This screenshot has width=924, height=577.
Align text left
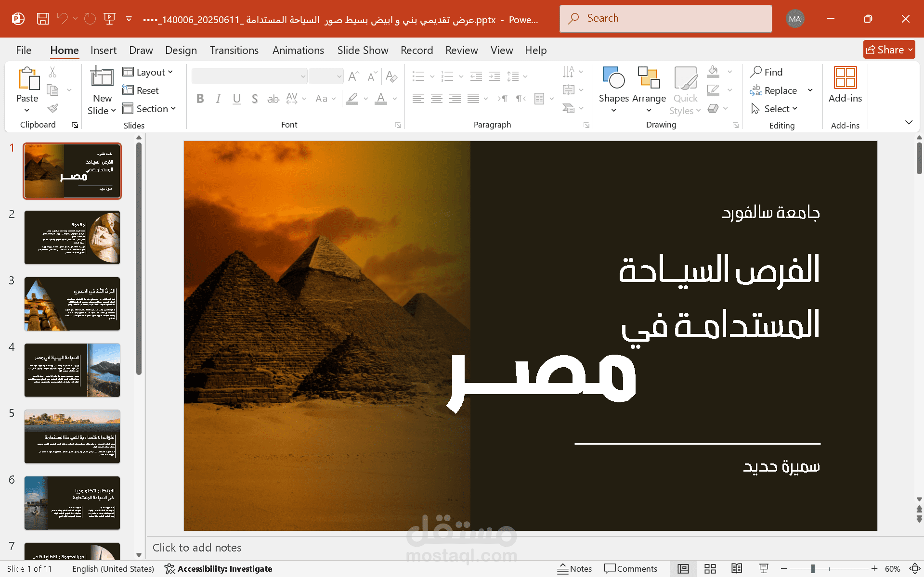[x=418, y=99]
